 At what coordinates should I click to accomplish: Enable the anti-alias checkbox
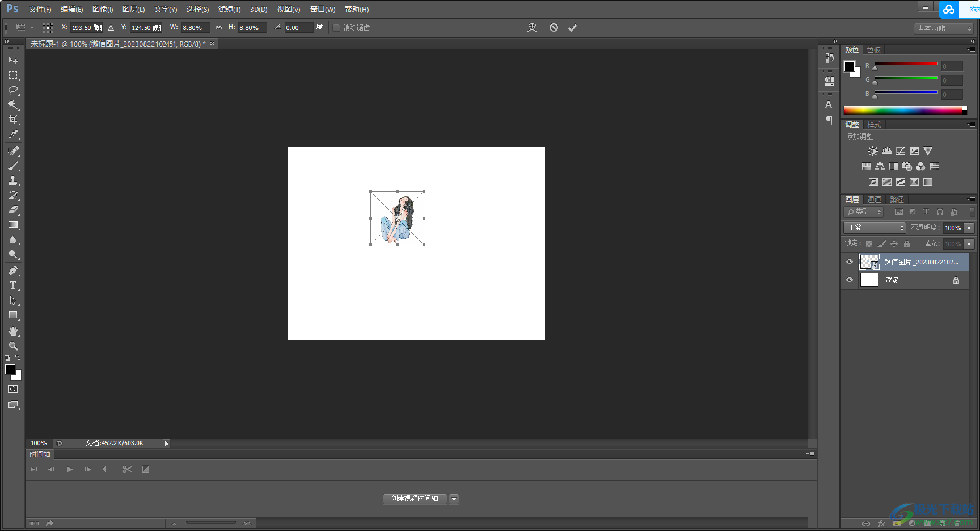point(336,28)
